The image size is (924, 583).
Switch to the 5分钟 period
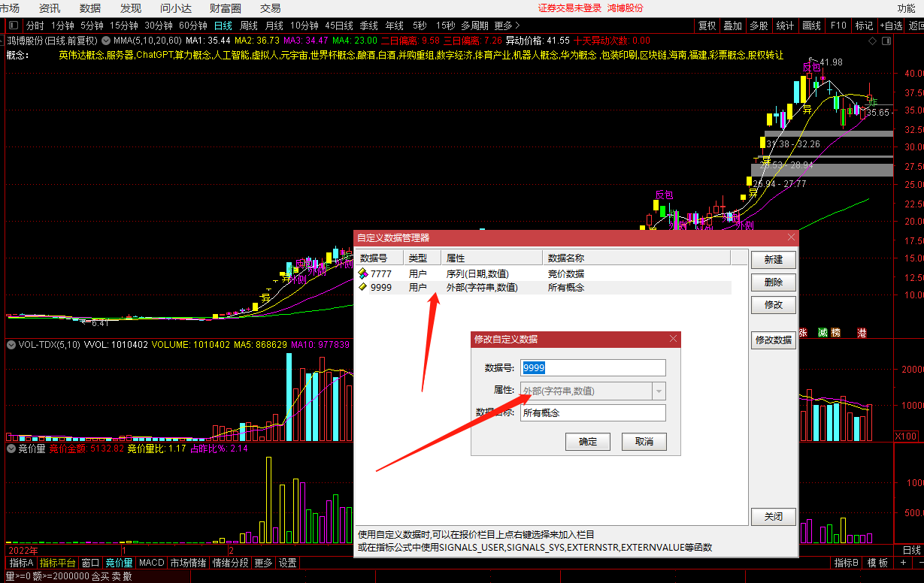pos(92,26)
